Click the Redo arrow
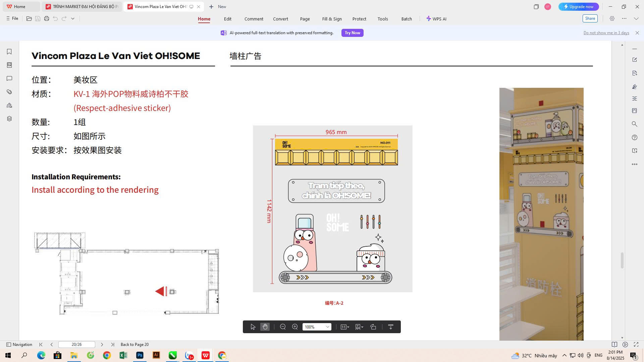Image resolution: width=644 pixels, height=362 pixels. pyautogui.click(x=64, y=19)
